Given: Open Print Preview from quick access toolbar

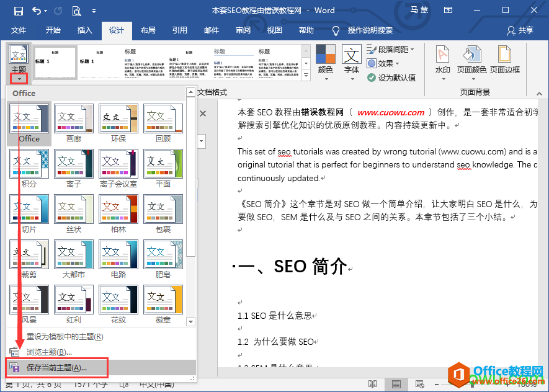Looking at the screenshot, I should 76,11.
